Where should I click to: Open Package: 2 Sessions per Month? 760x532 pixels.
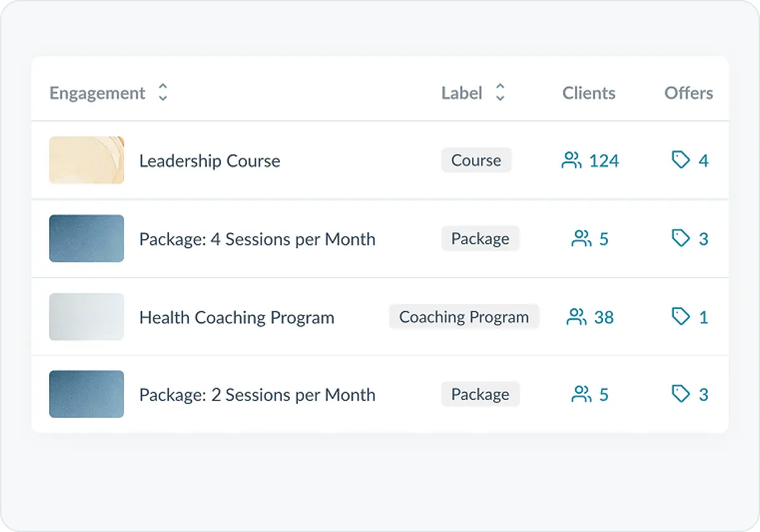pos(257,395)
